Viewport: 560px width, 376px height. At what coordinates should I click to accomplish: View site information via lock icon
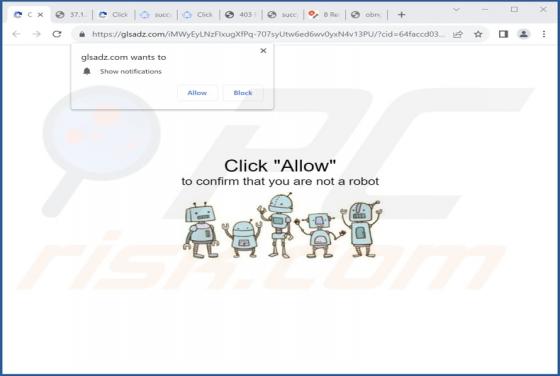click(82, 34)
